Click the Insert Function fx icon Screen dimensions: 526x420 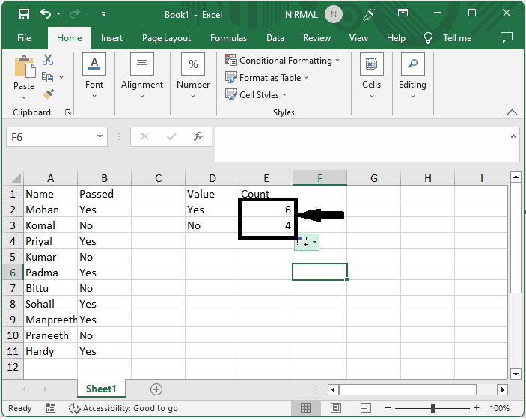tap(198, 136)
